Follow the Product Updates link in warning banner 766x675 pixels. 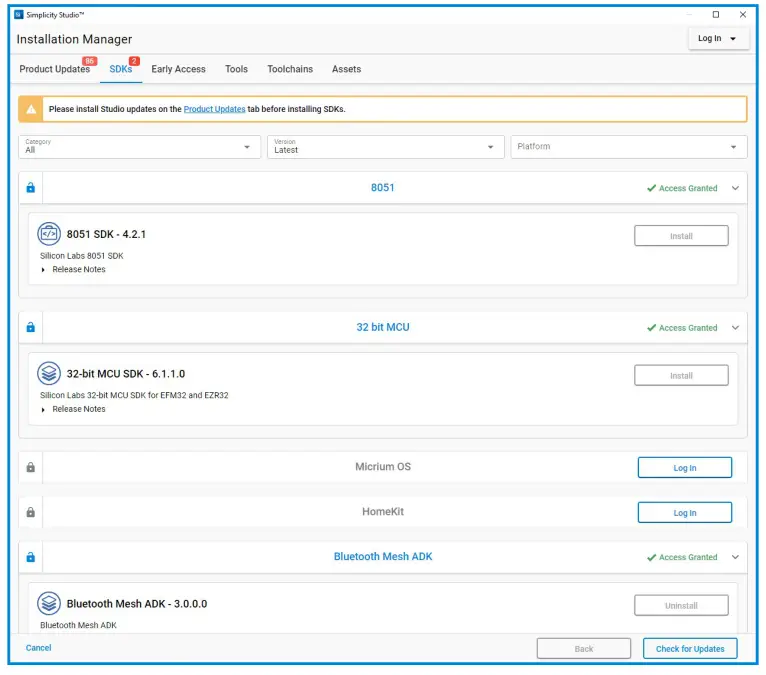(214, 109)
